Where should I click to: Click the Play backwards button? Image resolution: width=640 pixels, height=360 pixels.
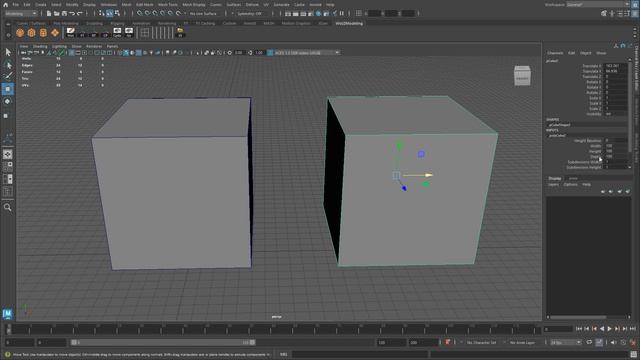pos(602,329)
